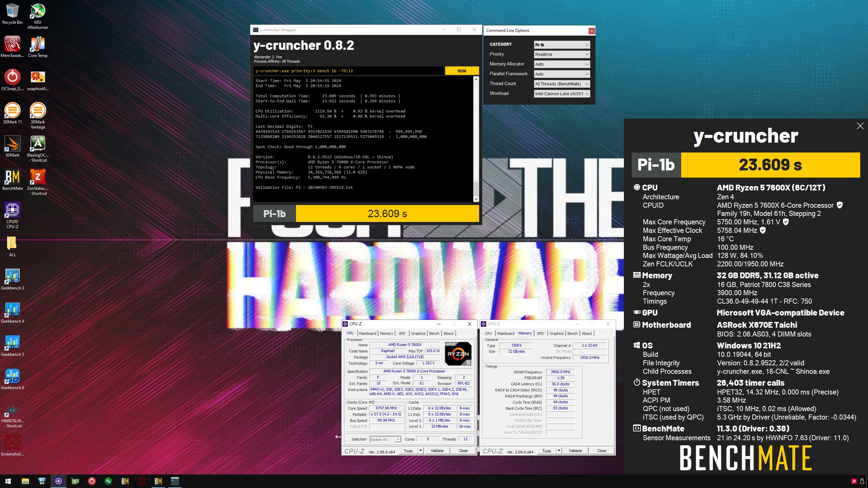
Task: Open the MemTweak desktop icon
Action: (13, 47)
